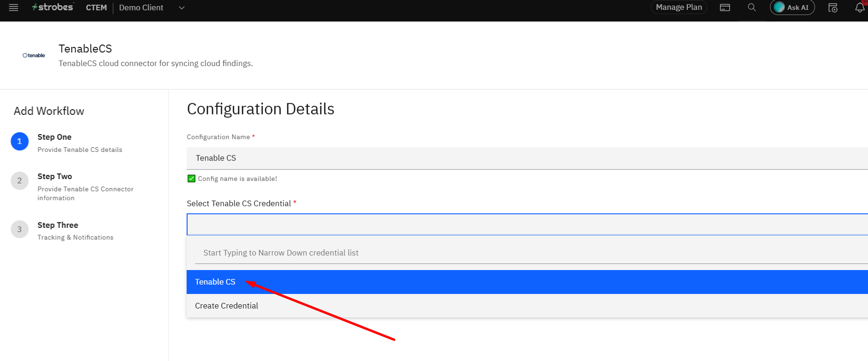Click the credential list search field

531,253
